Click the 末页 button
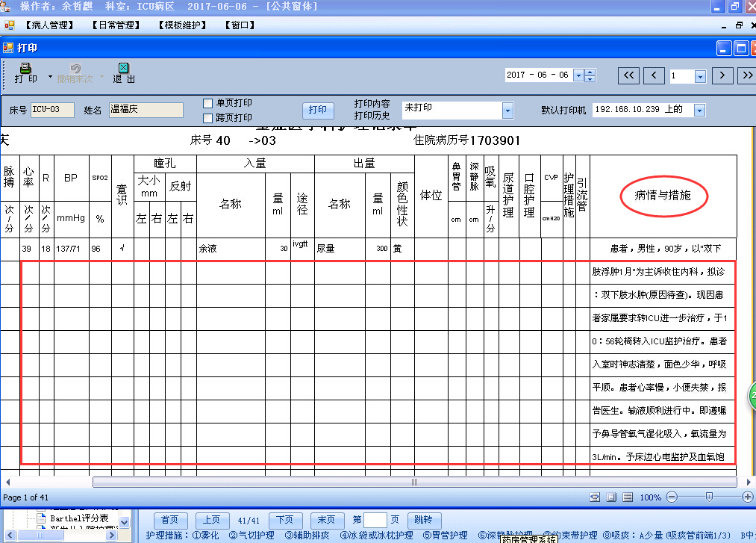The height and width of the screenshot is (543, 756). [x=326, y=520]
